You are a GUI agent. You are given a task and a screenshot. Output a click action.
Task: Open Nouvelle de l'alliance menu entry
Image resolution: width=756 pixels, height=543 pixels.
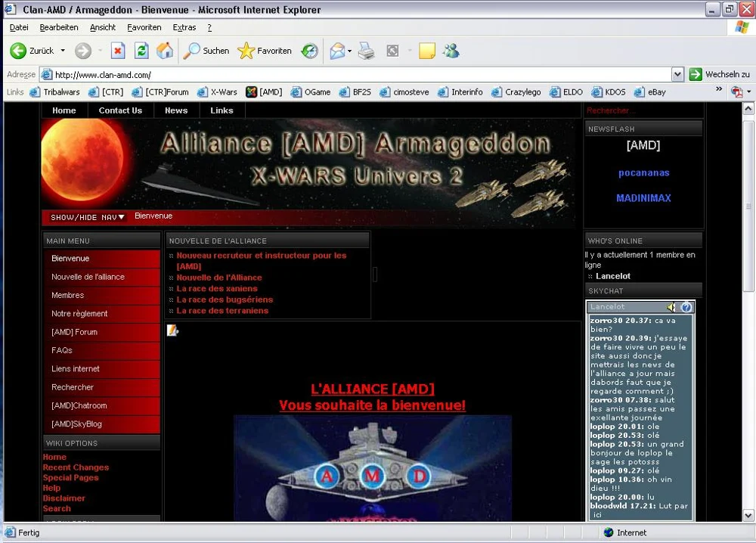102,277
